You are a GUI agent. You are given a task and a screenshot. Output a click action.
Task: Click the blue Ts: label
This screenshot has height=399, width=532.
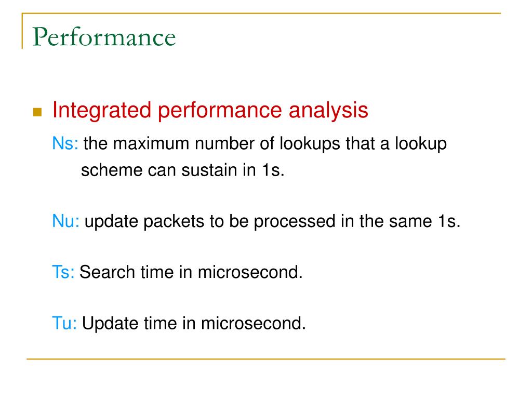point(63,272)
